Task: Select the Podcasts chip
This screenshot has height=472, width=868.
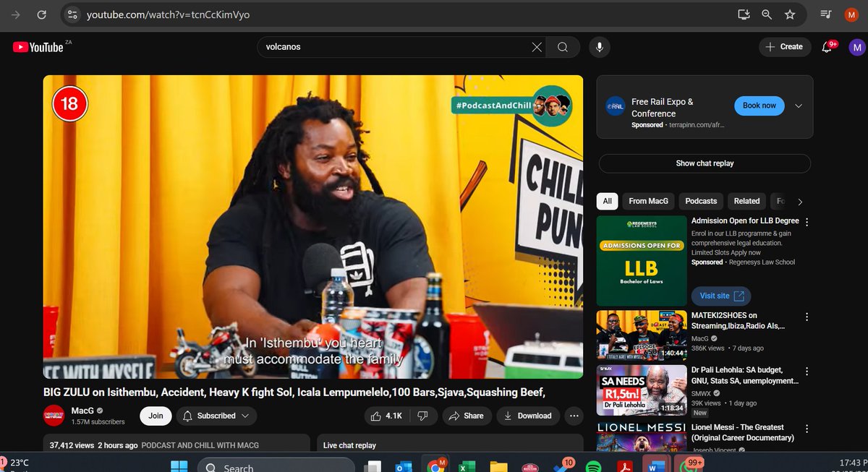Action: click(x=701, y=201)
